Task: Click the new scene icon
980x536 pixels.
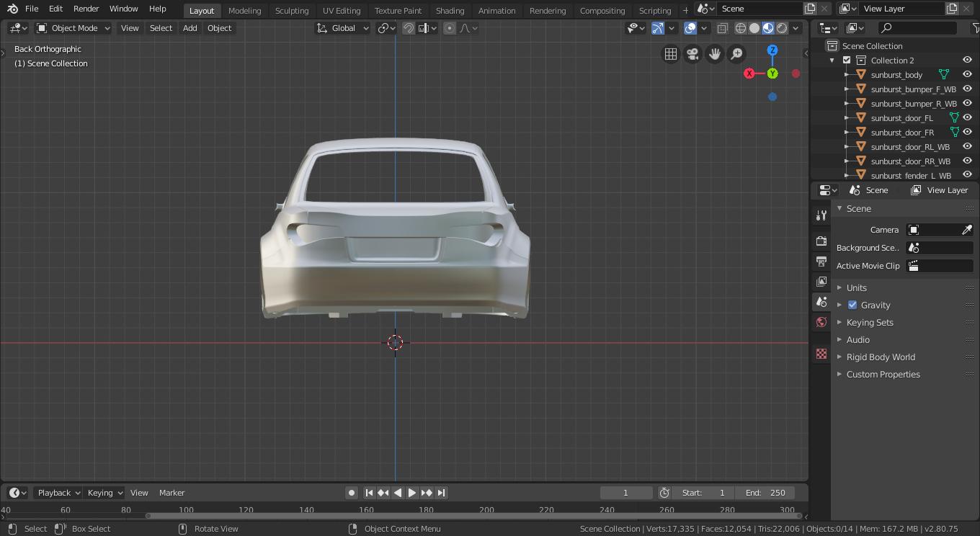Action: [x=810, y=9]
